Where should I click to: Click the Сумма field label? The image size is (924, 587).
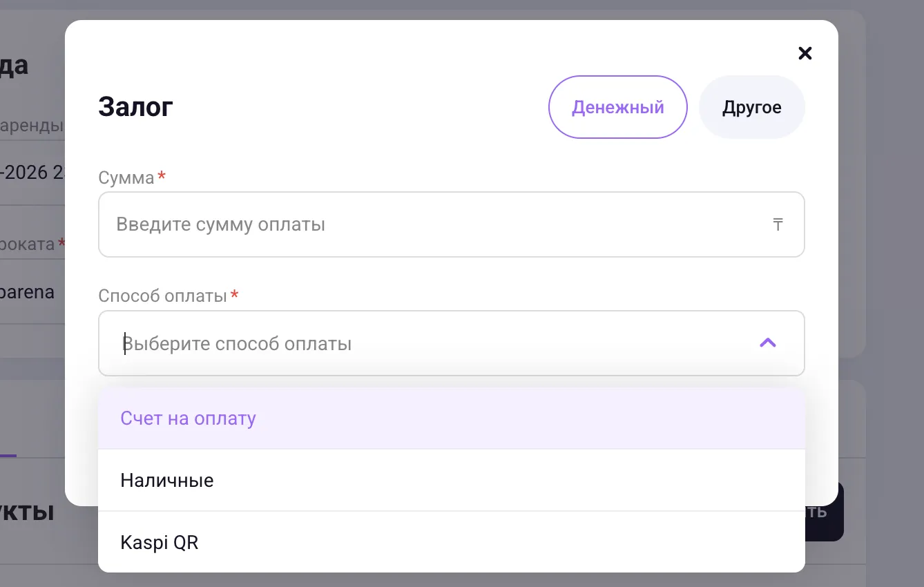pos(126,177)
